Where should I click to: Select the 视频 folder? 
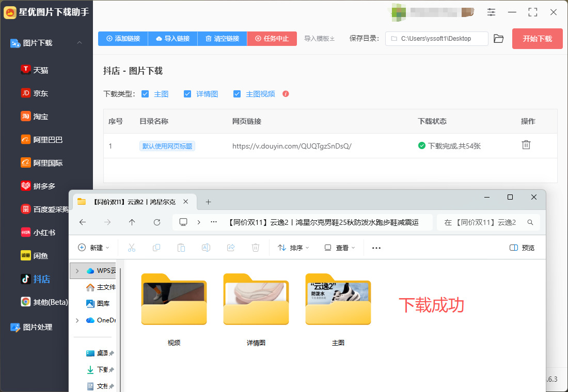(174, 310)
